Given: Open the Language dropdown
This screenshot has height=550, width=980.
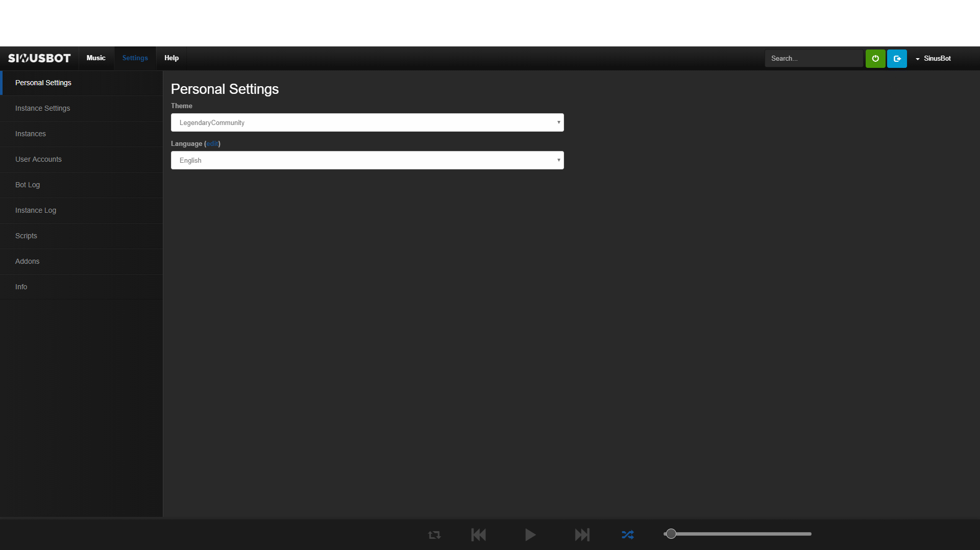Looking at the screenshot, I should (367, 160).
